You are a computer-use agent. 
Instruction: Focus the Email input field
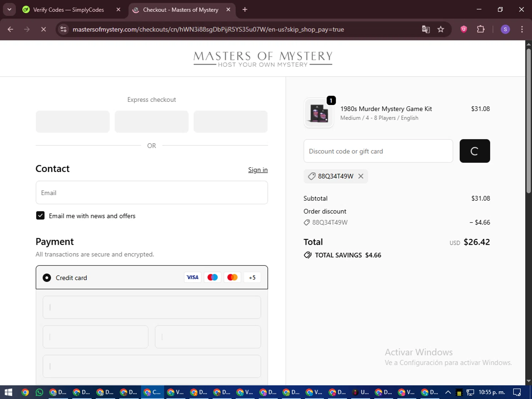click(152, 193)
